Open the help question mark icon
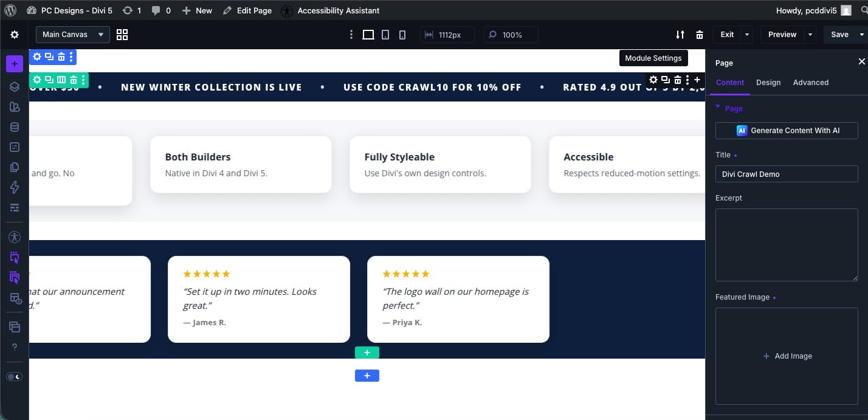This screenshot has width=868, height=420. (15, 347)
